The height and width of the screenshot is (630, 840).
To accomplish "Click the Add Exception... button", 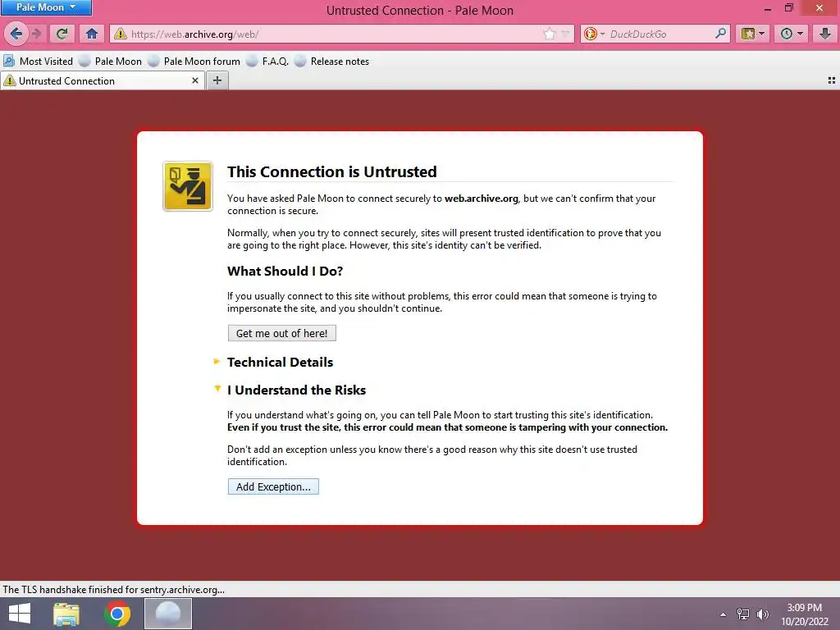I will pos(273,486).
